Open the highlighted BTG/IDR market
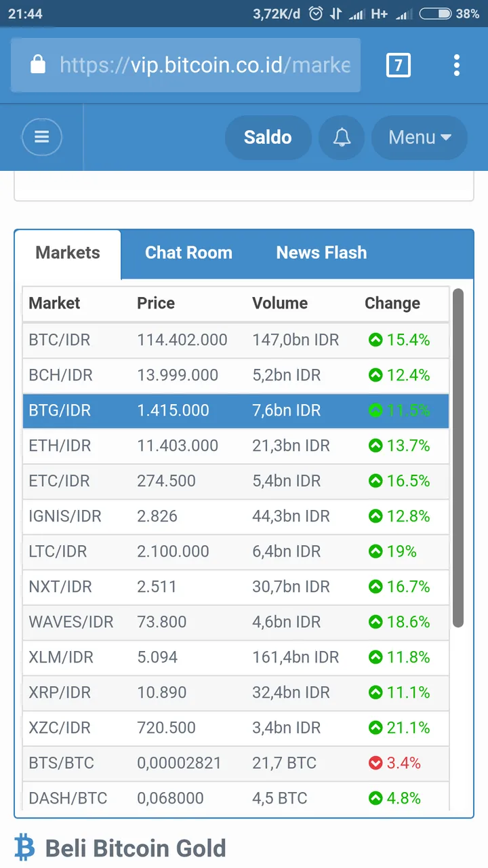Viewport: 488px width, 868px height. click(x=236, y=410)
